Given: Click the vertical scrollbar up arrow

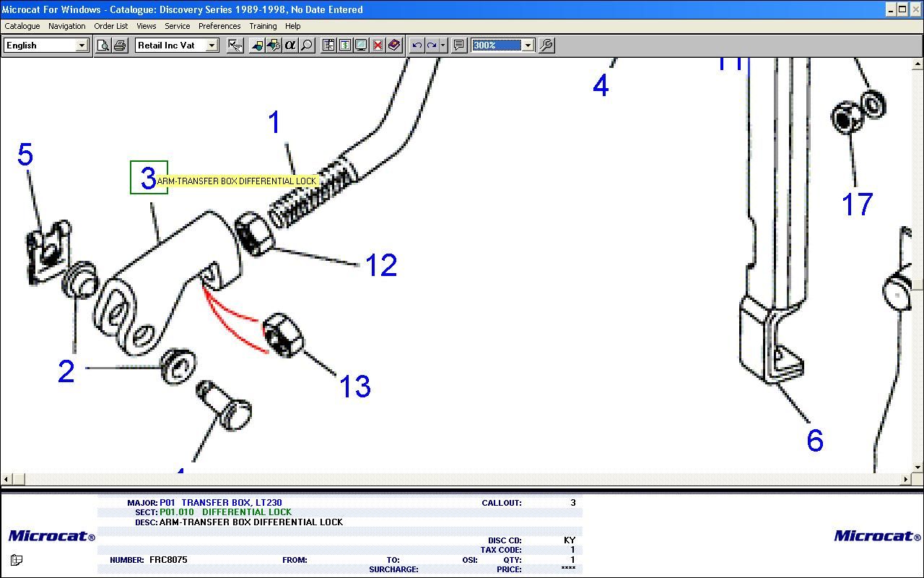Looking at the screenshot, I should point(918,63).
